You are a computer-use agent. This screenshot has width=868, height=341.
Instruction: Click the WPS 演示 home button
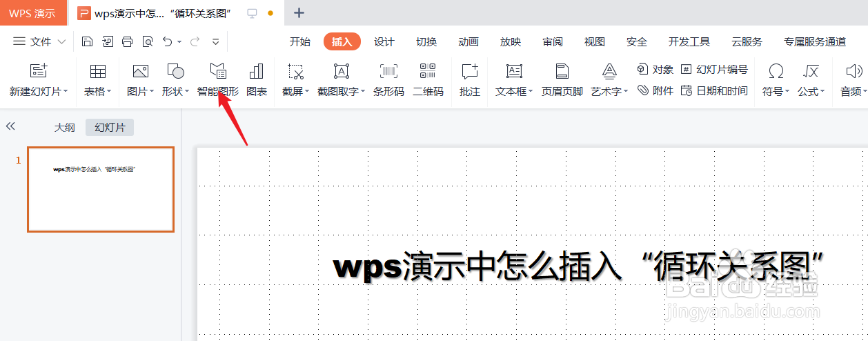click(x=32, y=13)
